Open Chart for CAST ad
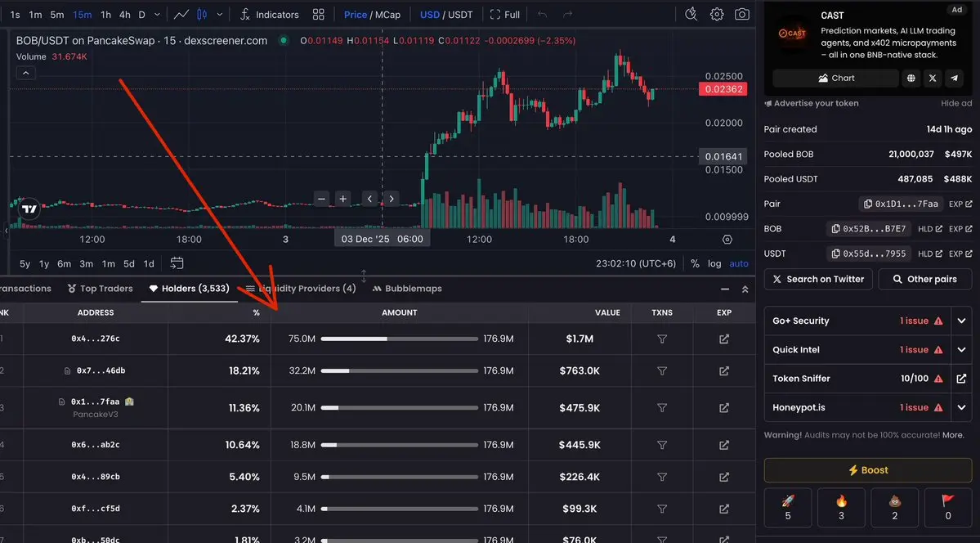The image size is (980, 543). [835, 79]
